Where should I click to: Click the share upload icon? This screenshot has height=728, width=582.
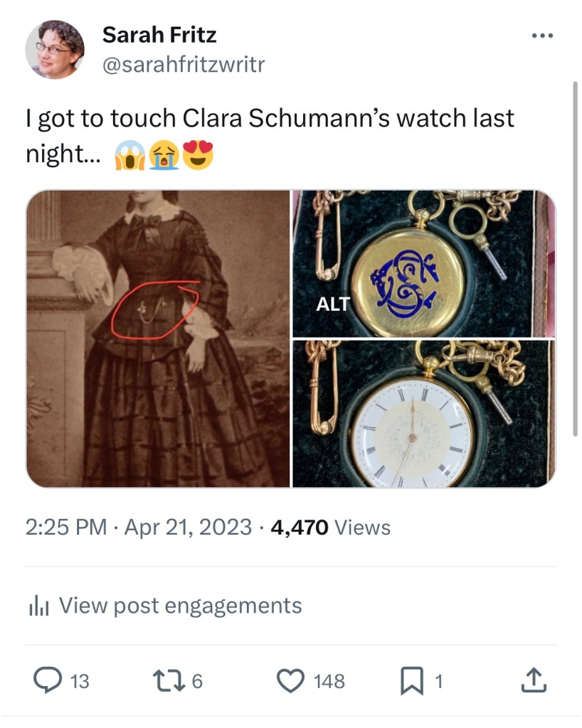point(534,681)
